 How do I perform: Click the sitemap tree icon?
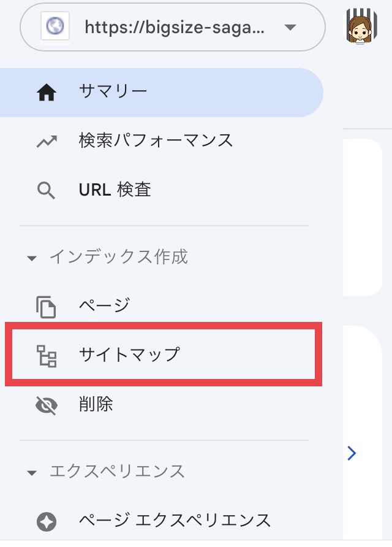(47, 356)
